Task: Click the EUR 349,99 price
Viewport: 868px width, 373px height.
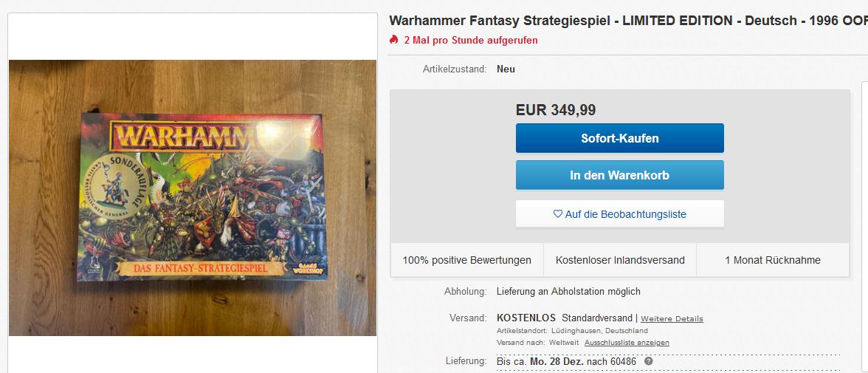Action: (556, 110)
